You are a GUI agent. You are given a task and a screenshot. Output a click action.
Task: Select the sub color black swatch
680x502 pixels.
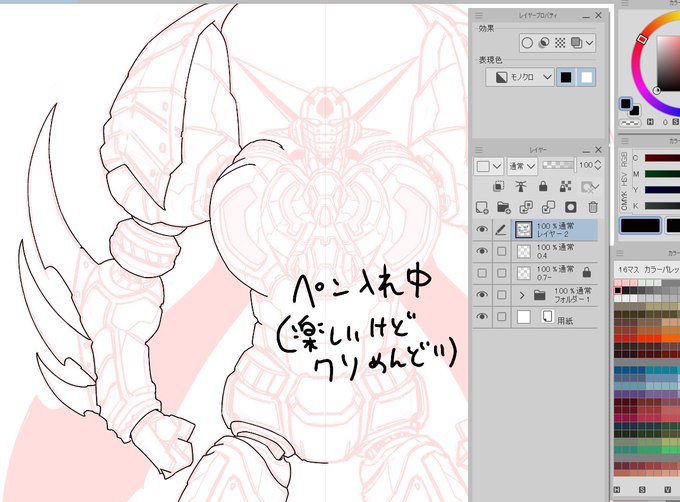[635, 111]
